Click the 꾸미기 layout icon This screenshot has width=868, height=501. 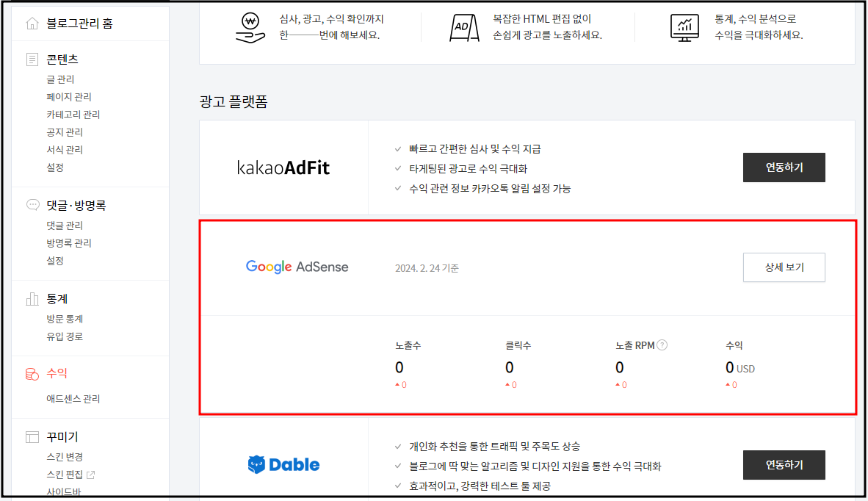(32, 437)
